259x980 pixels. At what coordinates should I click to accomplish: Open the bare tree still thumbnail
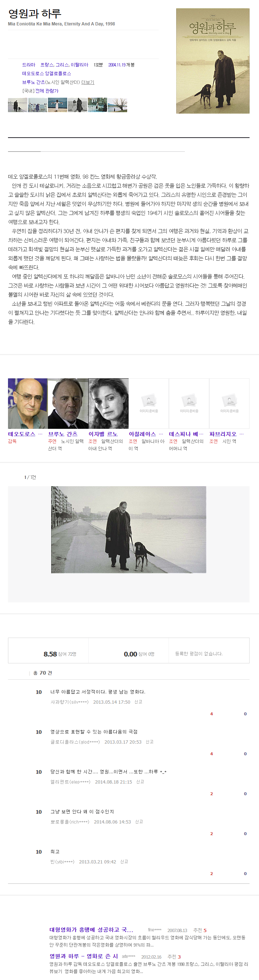(118, 105)
